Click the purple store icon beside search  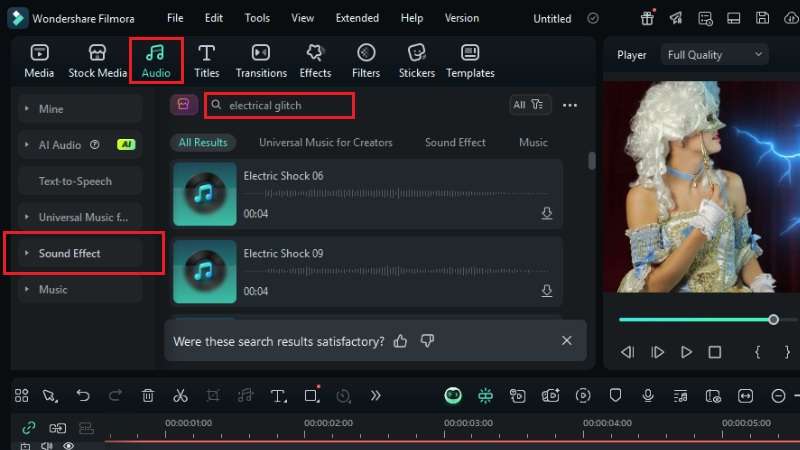click(184, 105)
